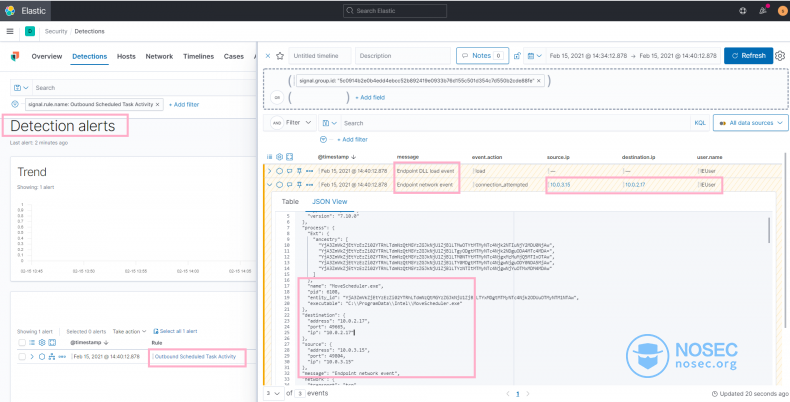Remove the signal.rule.name filter
This screenshot has width=790, height=402.
[x=158, y=104]
